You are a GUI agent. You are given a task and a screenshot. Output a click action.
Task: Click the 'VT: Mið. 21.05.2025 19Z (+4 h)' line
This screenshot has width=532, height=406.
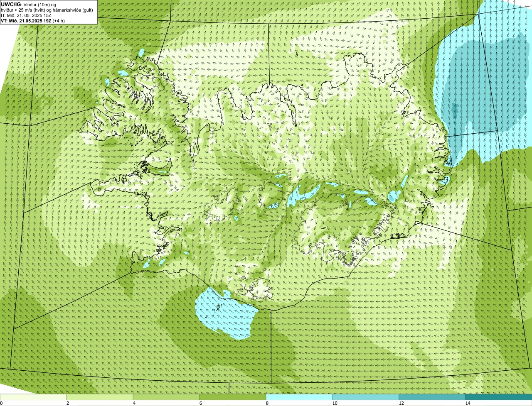[x=33, y=20]
